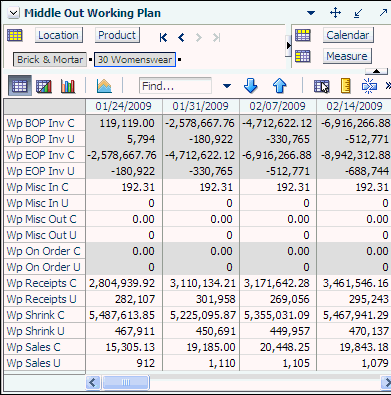This screenshot has height=395, width=391.
Task: Click the Measure dimension button
Action: [x=347, y=56]
